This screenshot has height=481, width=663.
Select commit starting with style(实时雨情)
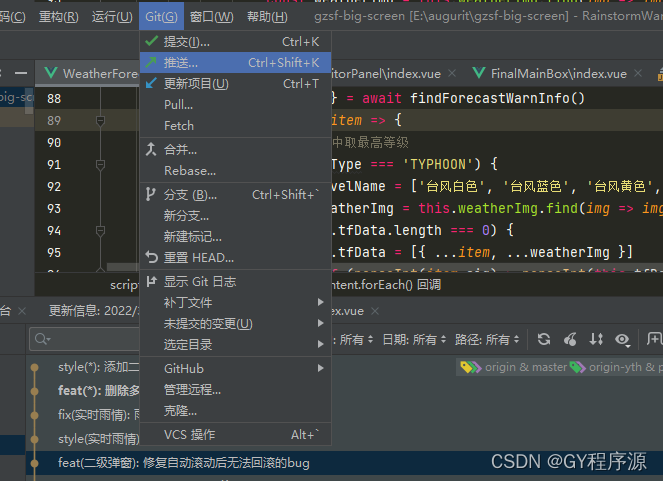pyautogui.click(x=99, y=439)
